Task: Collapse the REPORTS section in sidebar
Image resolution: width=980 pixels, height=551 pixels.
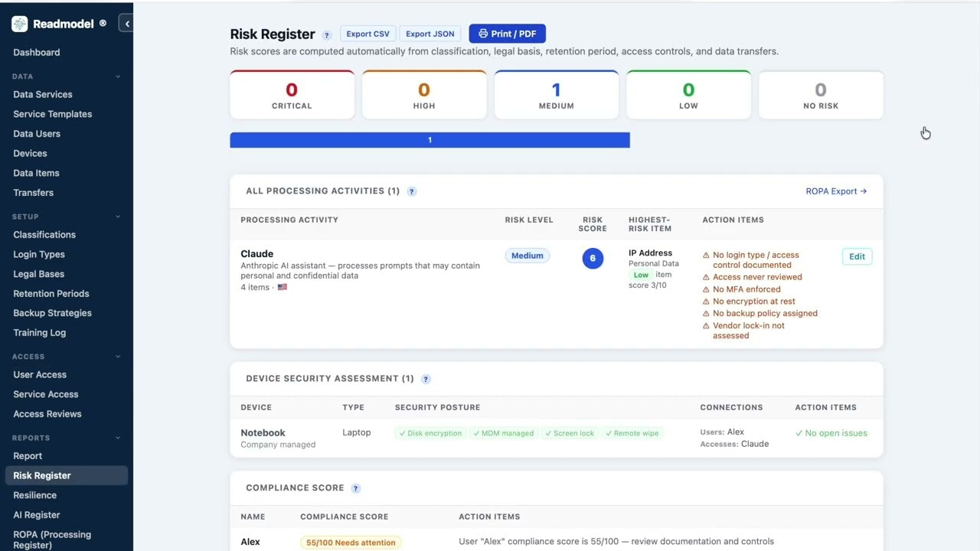Action: (x=118, y=438)
